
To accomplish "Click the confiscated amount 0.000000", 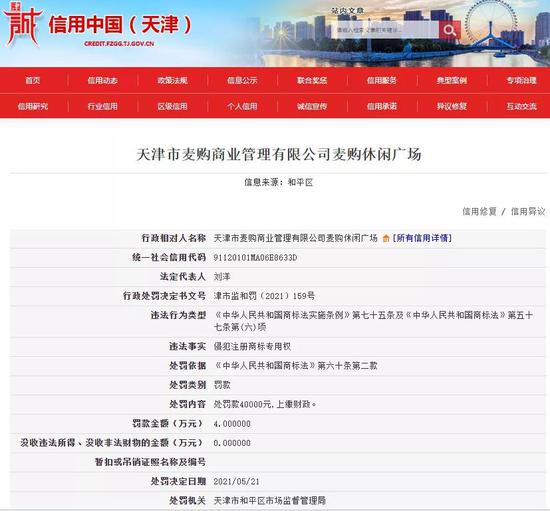I will coord(232,443).
